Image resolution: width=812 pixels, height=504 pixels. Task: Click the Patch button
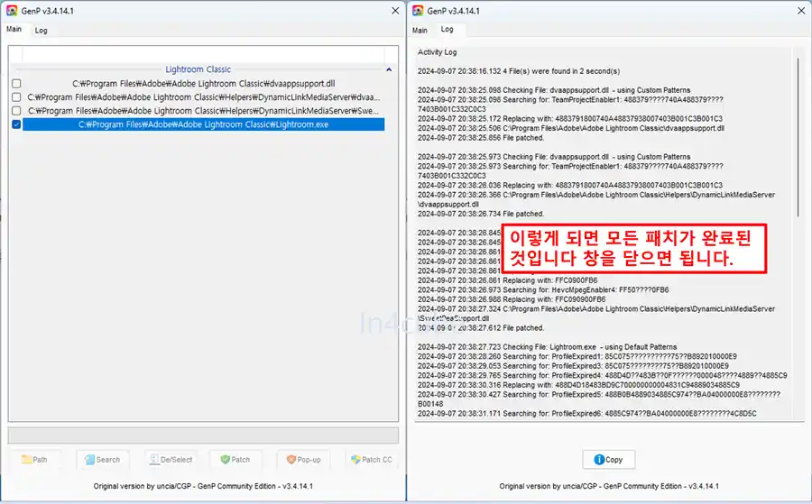(x=235, y=460)
